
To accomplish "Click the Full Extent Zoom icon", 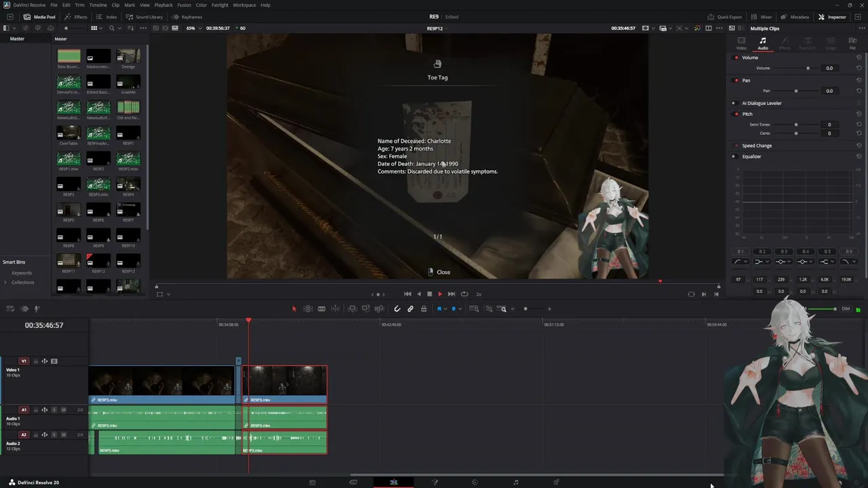I will pos(474,309).
